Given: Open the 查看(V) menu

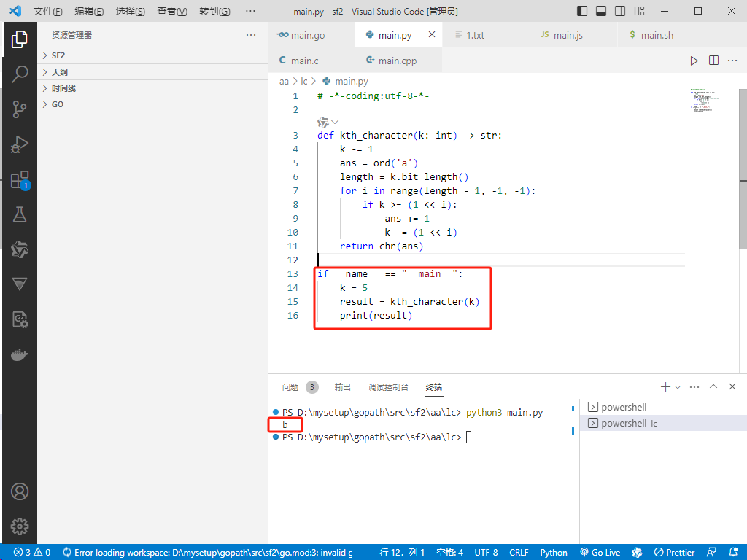Looking at the screenshot, I should 172,11.
